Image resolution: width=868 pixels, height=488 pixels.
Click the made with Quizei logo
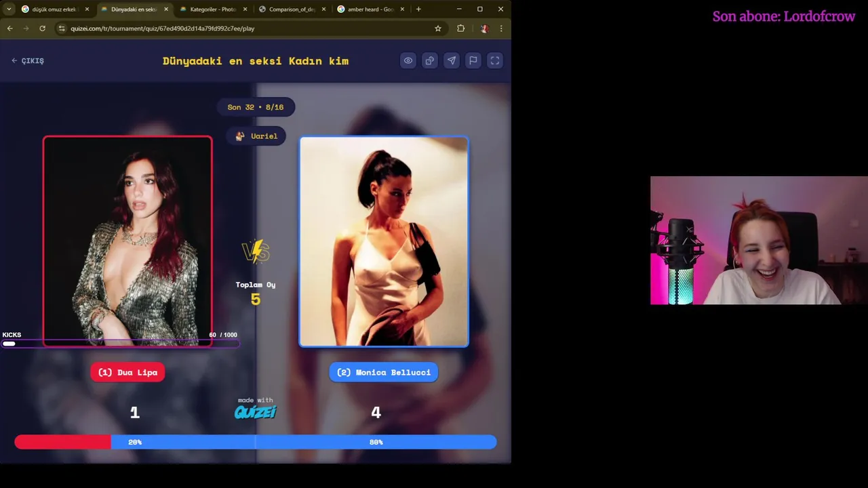click(x=256, y=409)
